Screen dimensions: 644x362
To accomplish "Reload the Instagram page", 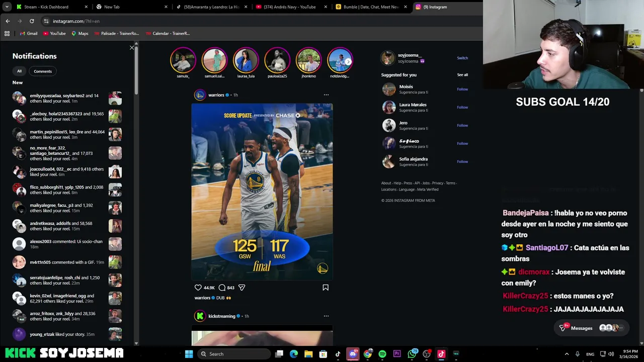I will point(32,21).
